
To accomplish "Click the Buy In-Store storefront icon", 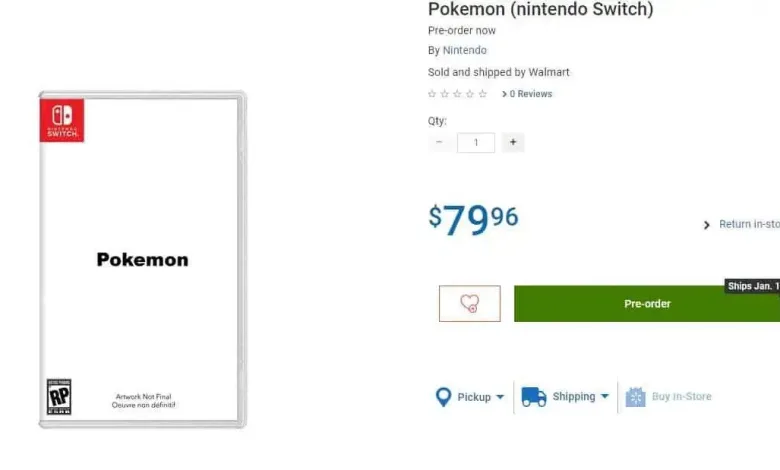I will coord(636,397).
